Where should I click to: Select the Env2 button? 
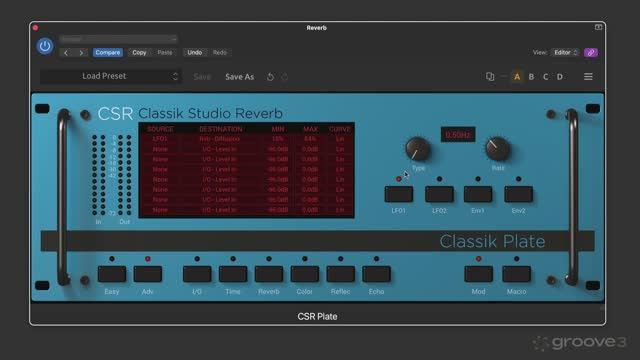[x=518, y=194]
